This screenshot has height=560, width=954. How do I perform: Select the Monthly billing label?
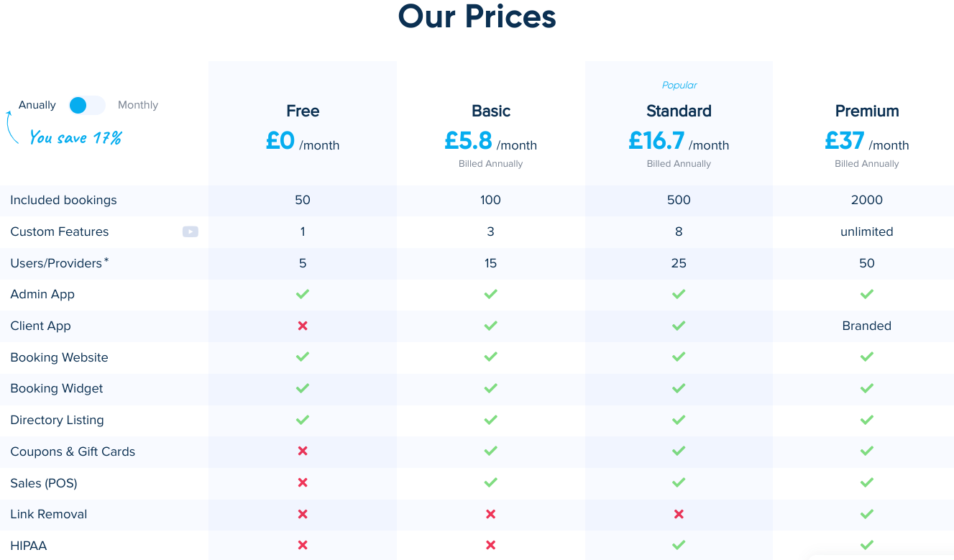tap(138, 105)
